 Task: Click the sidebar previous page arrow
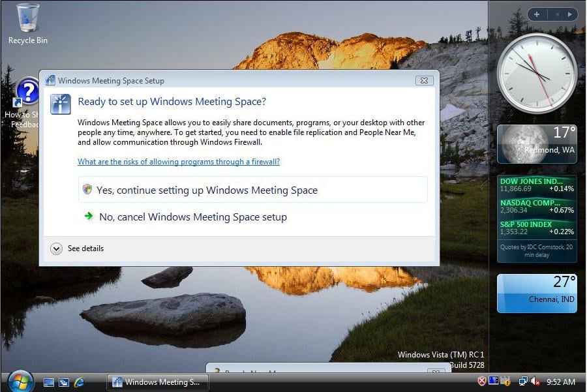tap(557, 14)
